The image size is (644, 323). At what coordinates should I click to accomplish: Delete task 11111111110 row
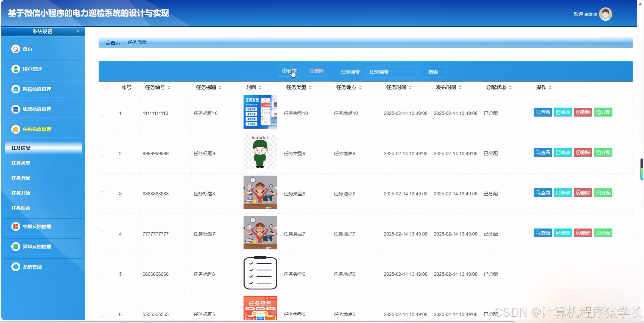[583, 112]
